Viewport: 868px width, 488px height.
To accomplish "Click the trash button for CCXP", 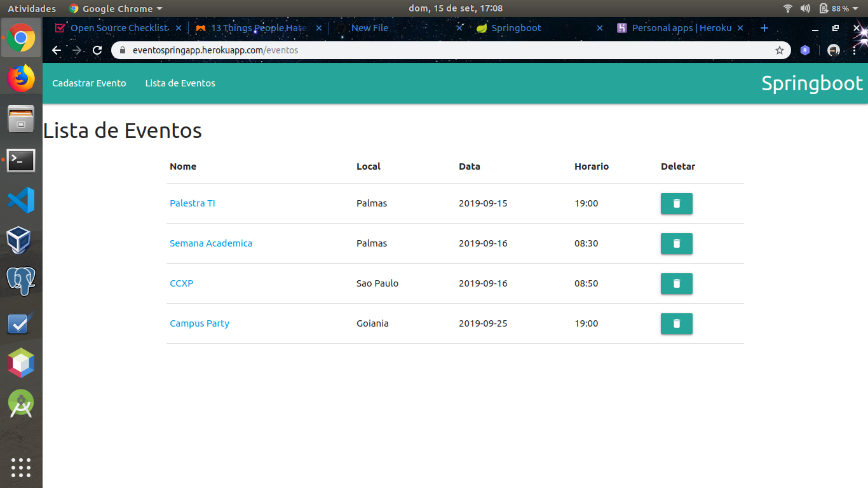I will pyautogui.click(x=676, y=283).
